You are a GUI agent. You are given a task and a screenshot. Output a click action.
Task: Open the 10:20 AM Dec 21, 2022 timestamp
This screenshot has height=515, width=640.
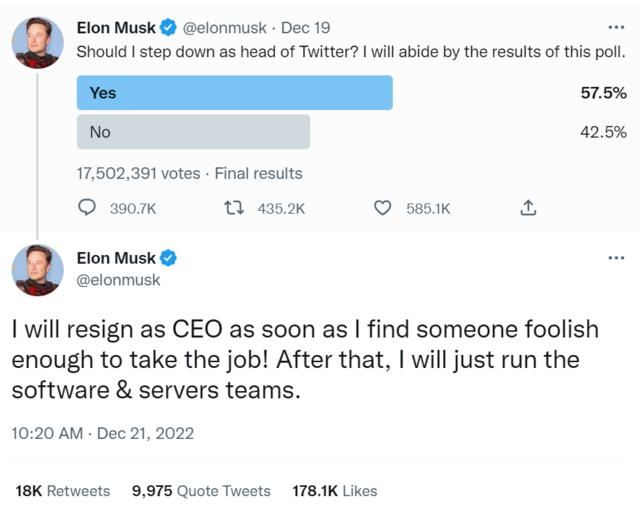tap(102, 434)
